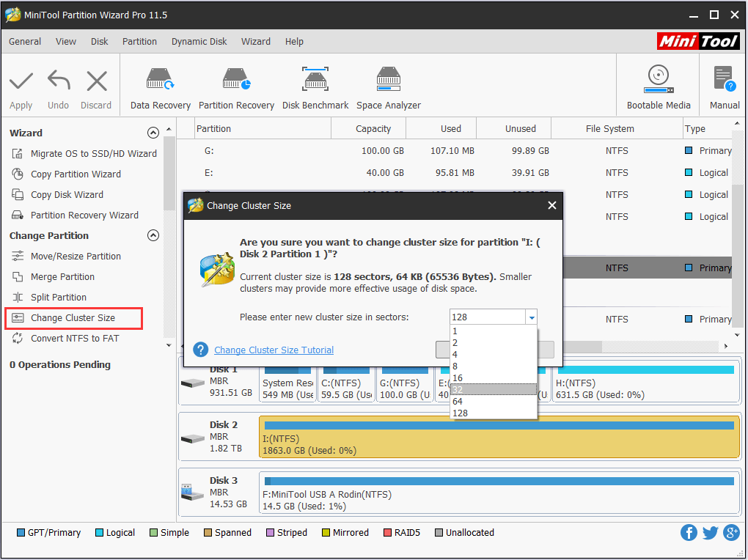Viewport: 748px width, 560px height.
Task: Select Change Cluster Size in sidebar
Action: (x=73, y=318)
